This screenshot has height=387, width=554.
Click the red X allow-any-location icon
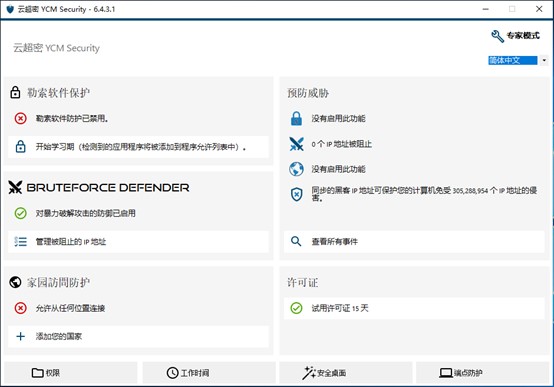click(x=20, y=308)
